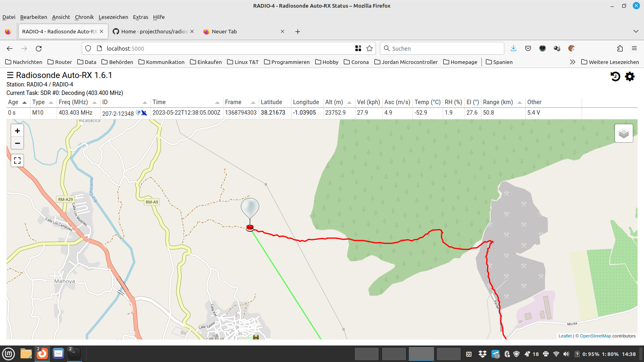
Task: Open the volume control in system tray
Action: 566,354
